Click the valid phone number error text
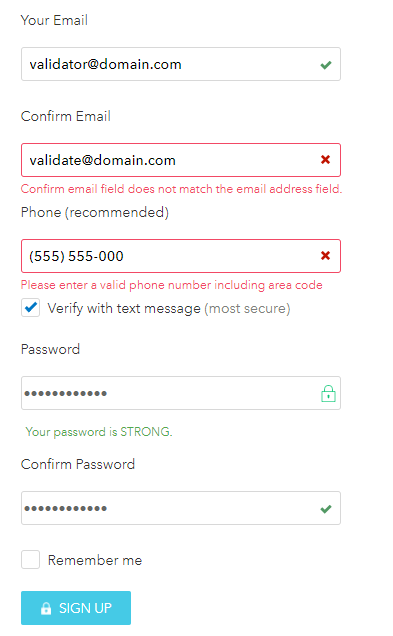Screen dimensions: 393x636 tap(172, 285)
